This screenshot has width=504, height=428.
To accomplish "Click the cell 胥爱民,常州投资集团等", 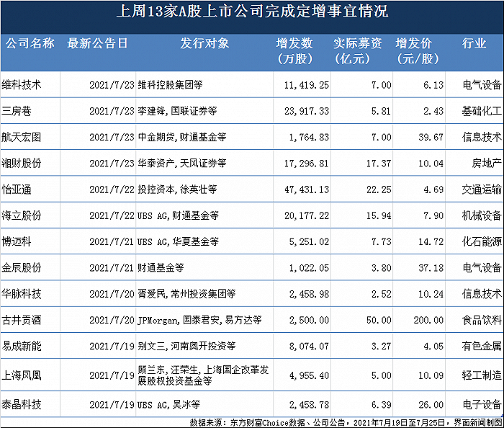I will click(x=186, y=293).
